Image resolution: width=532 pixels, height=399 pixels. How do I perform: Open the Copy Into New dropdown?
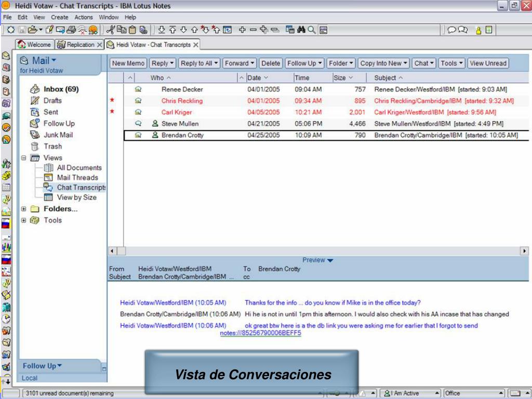[383, 63]
